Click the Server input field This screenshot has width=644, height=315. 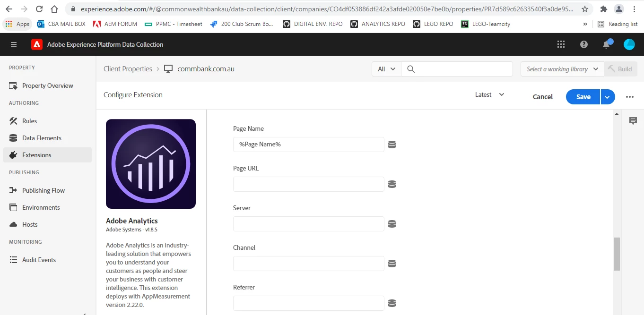[308, 224]
